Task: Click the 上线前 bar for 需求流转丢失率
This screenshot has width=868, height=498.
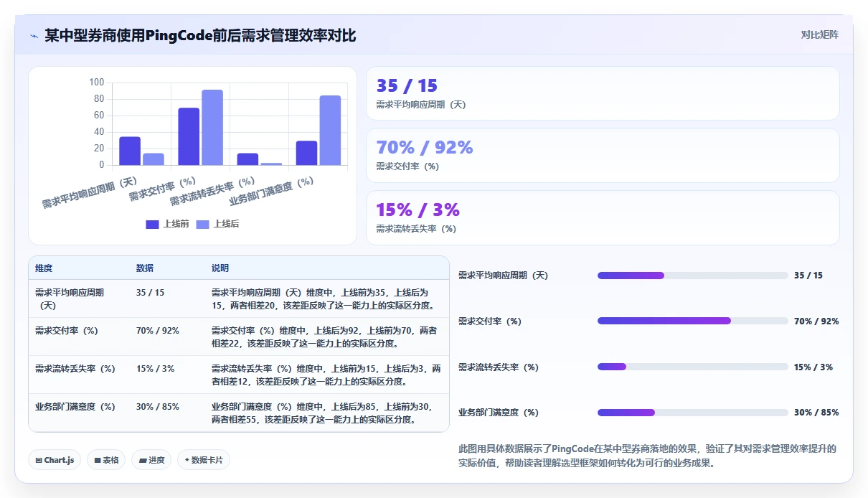Action: tap(247, 159)
